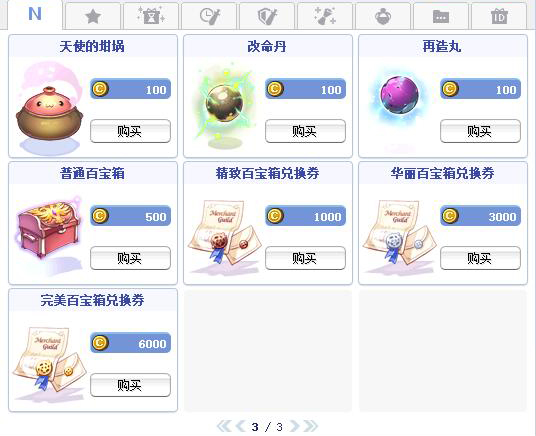The width and height of the screenshot is (536, 436).
Task: Buy the 完美百宝箱兑换券 for 6000
Action: pyautogui.click(x=130, y=385)
